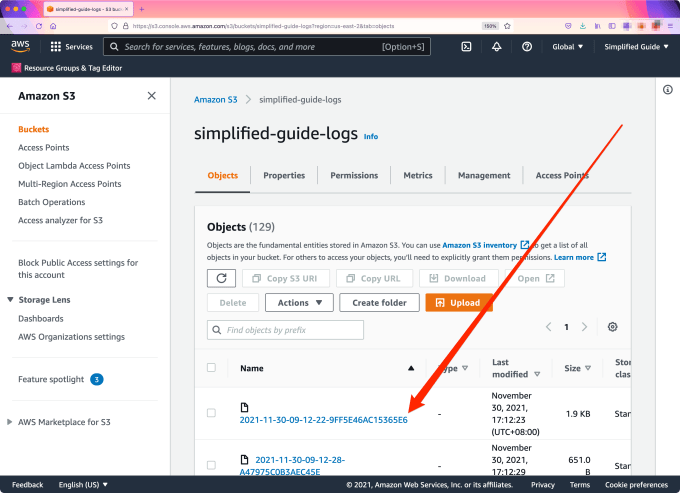The width and height of the screenshot is (680, 493).
Task: Open the AWS home logo
Action: pos(20,46)
